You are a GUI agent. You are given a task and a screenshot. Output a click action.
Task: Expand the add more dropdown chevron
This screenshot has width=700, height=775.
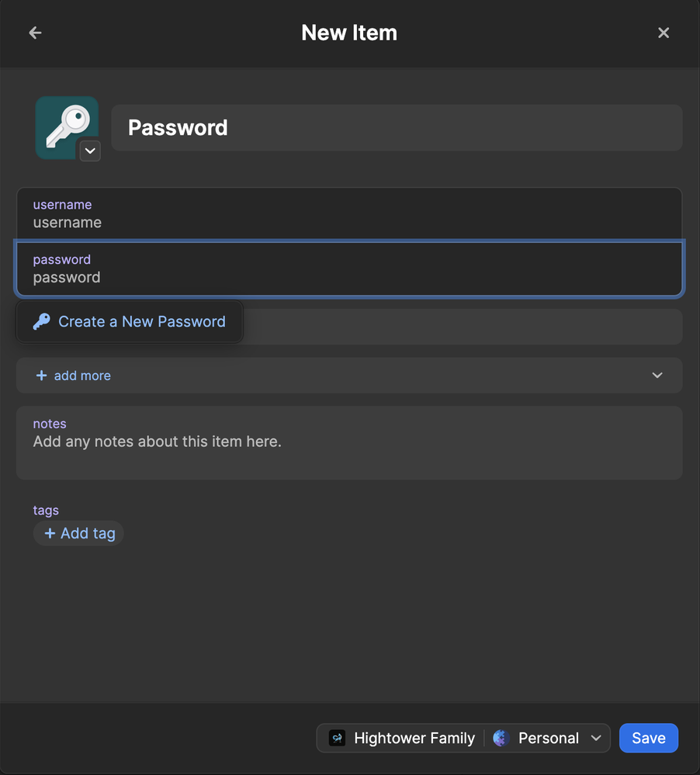[x=657, y=375]
